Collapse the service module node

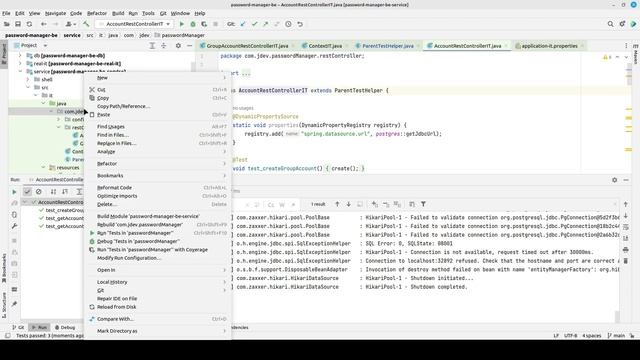[x=20, y=71]
